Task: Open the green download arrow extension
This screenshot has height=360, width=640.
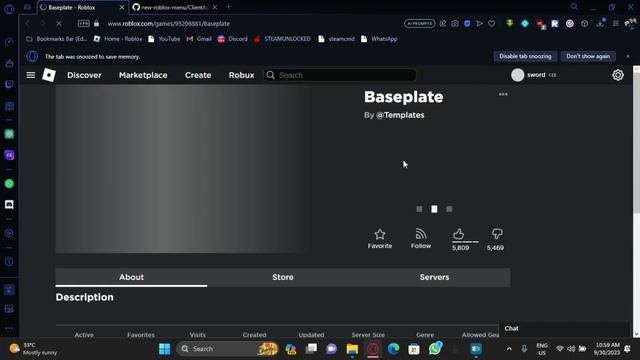Action: click(x=509, y=24)
